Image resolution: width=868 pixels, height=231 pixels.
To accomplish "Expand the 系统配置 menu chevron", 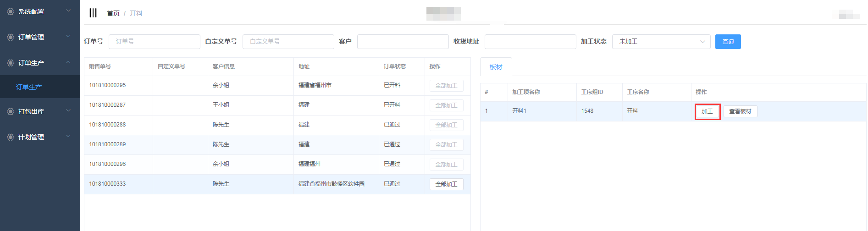I will tap(68, 11).
